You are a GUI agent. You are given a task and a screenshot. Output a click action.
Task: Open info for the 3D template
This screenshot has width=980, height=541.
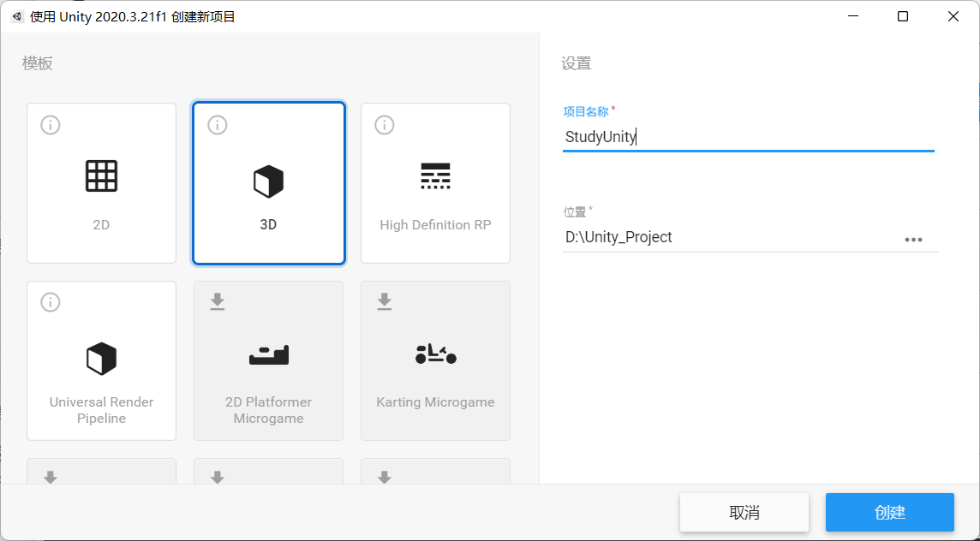[x=218, y=125]
